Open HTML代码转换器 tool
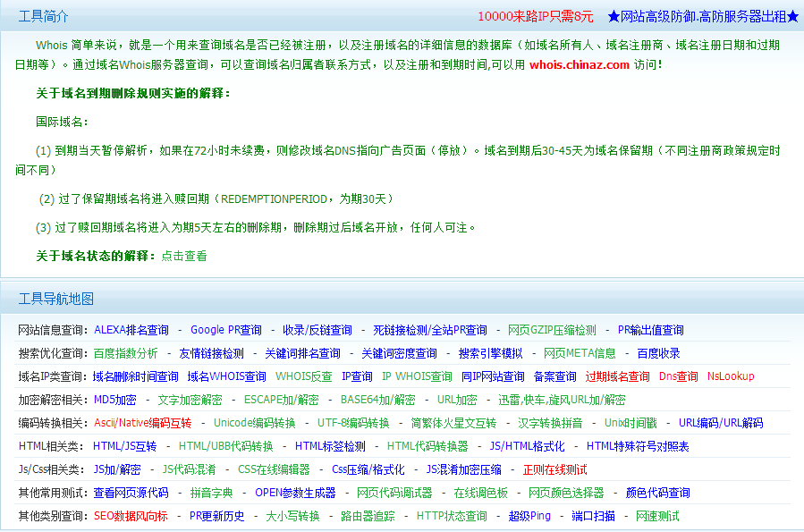Screen dimensions: 804x532 427,446
